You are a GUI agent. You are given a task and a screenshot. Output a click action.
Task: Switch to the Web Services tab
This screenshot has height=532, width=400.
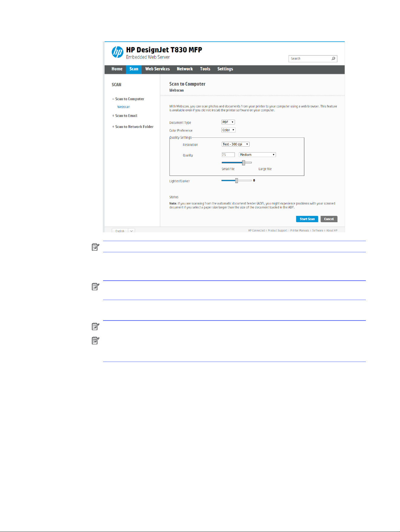point(158,69)
